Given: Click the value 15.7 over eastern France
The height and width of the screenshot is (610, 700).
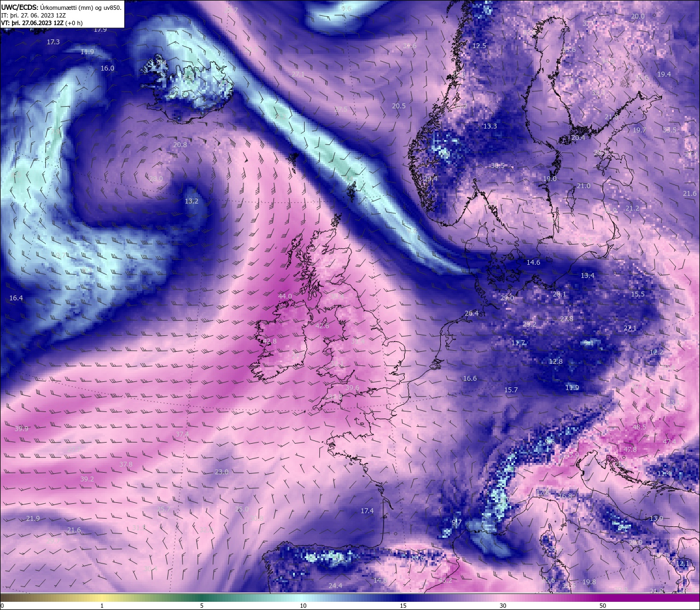Looking at the screenshot, I should pyautogui.click(x=511, y=390).
